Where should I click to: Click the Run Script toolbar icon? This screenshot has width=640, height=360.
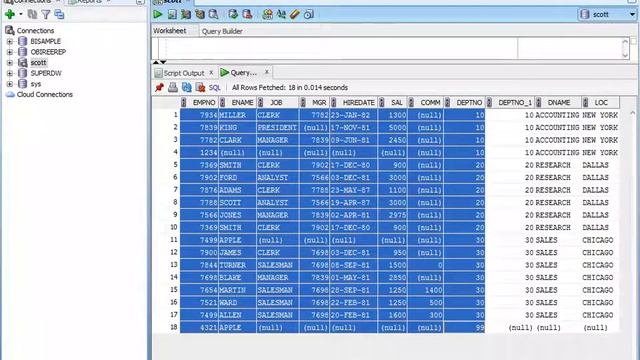[x=172, y=14]
